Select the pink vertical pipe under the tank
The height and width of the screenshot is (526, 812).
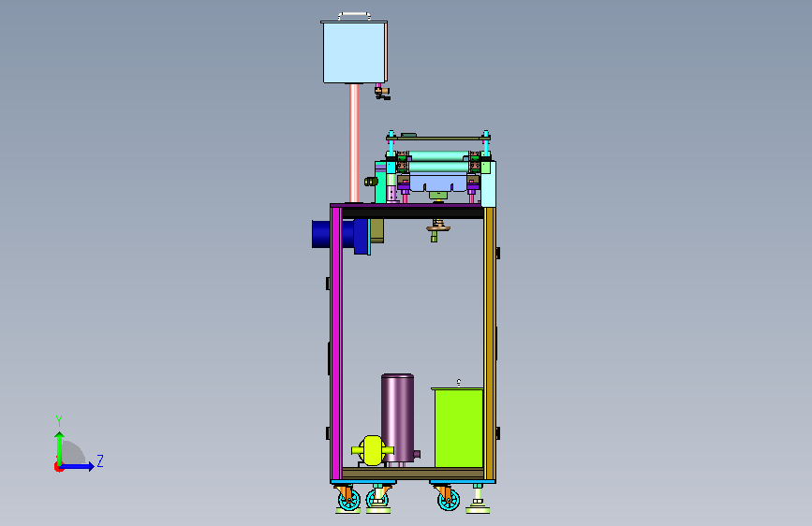click(354, 143)
